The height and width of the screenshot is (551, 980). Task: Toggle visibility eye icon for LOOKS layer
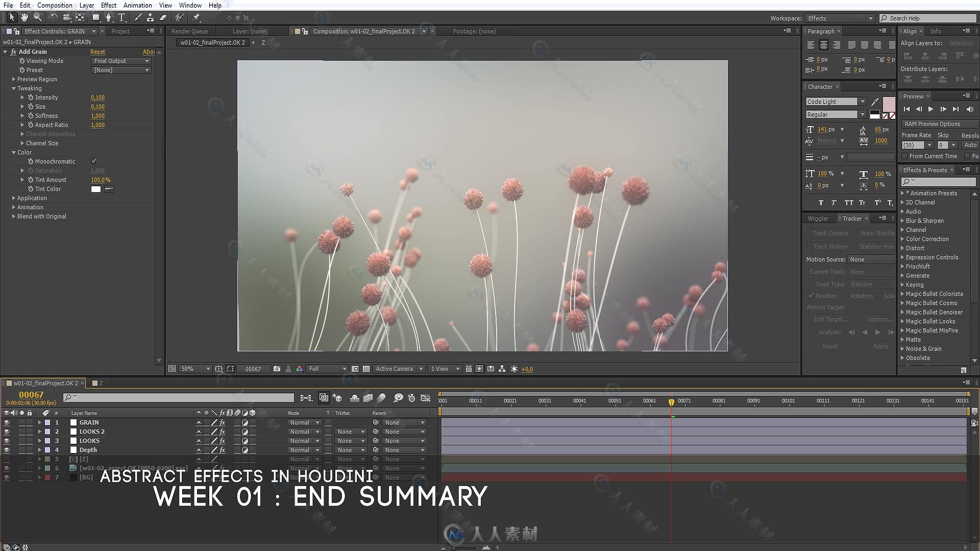(6, 441)
